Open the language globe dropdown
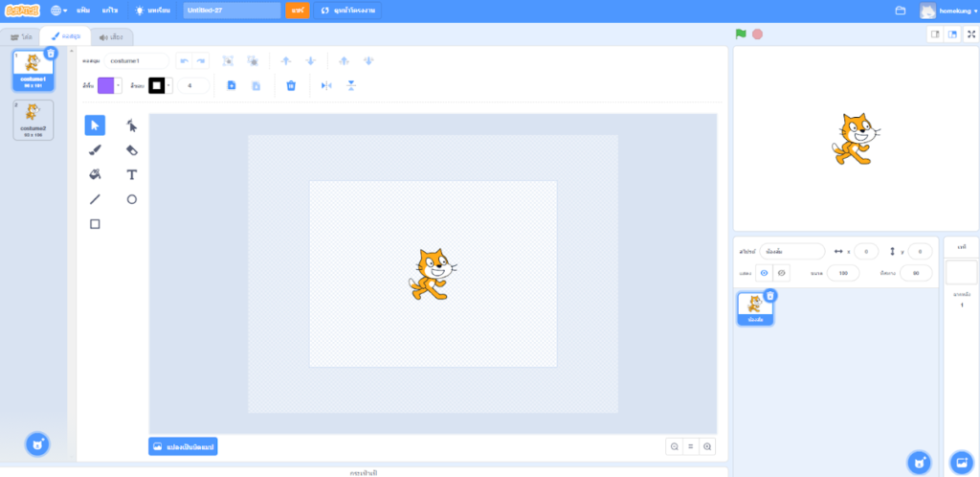Screen dimensions: 980x477 click(x=58, y=11)
